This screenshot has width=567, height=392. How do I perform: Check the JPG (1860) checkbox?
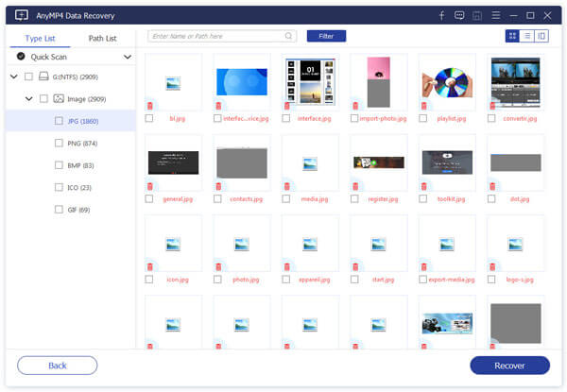(59, 121)
